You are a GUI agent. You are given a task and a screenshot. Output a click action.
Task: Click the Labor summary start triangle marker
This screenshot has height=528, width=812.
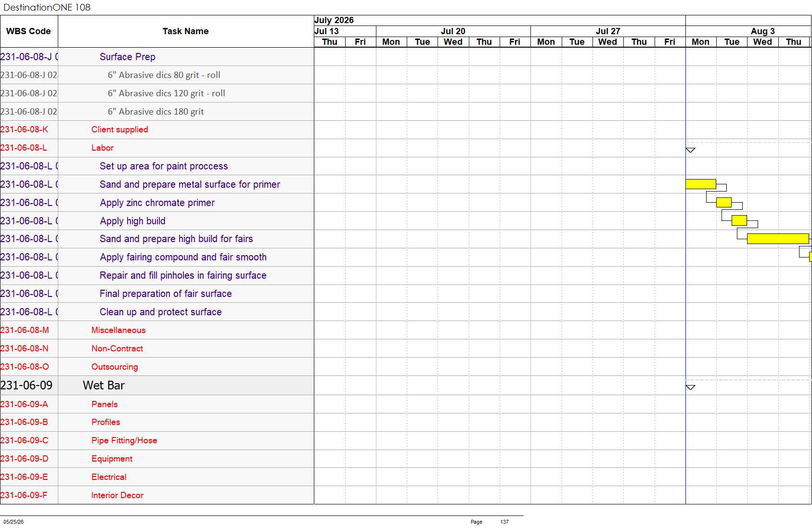[x=690, y=150]
